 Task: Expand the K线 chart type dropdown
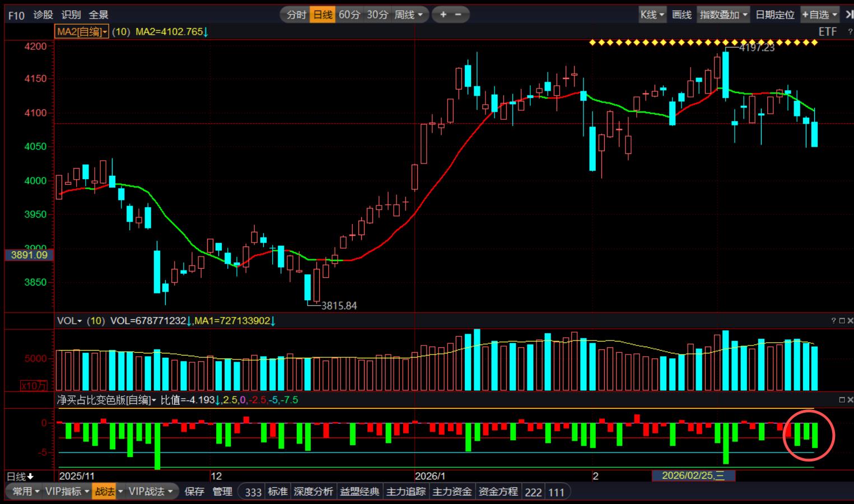pos(652,15)
